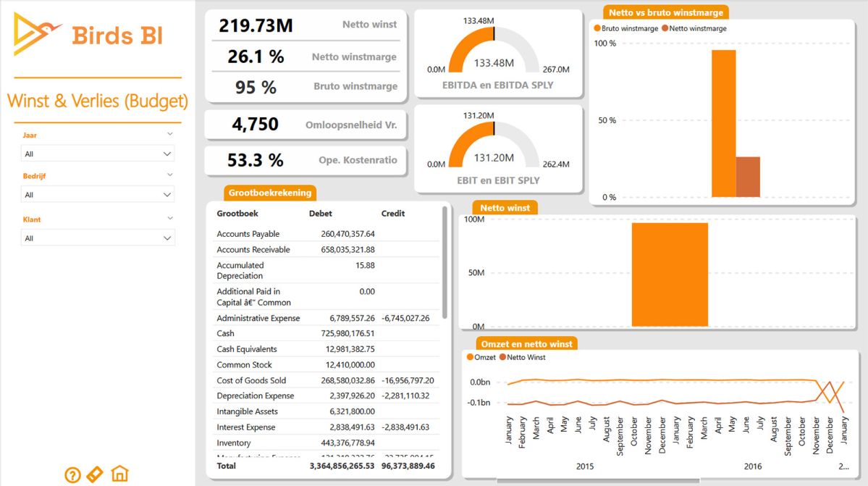
Task: Click the Winst & Verlies (Budget) title
Action: point(97,100)
